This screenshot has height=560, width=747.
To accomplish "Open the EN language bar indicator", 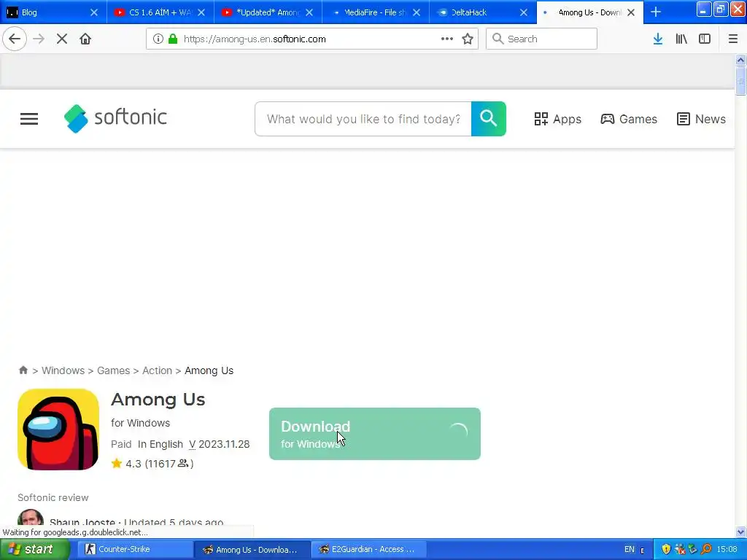I will (630, 549).
